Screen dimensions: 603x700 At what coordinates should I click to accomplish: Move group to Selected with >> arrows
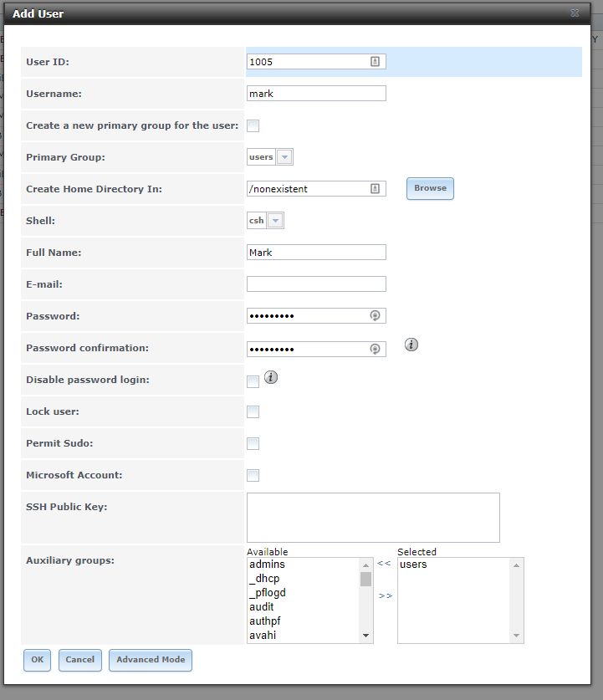point(386,595)
